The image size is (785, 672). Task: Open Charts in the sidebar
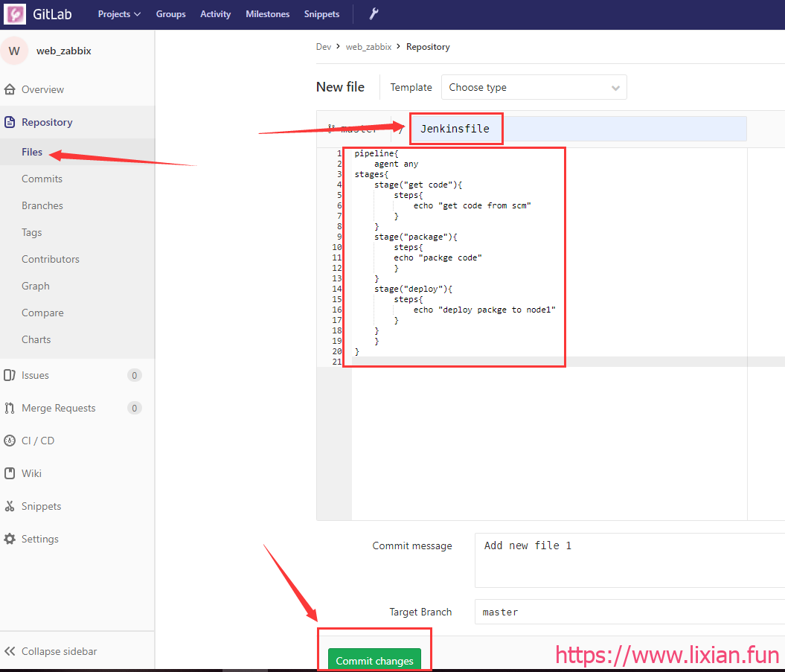coord(36,339)
